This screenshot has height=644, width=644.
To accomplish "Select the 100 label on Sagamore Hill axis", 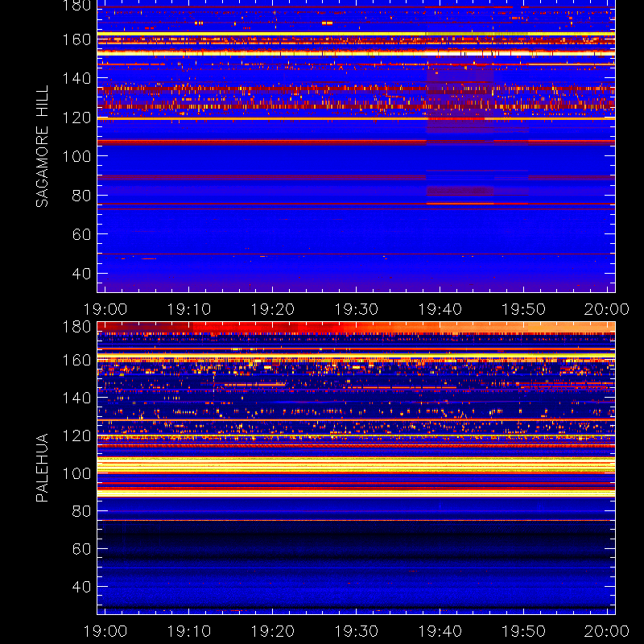I will 76,156.
